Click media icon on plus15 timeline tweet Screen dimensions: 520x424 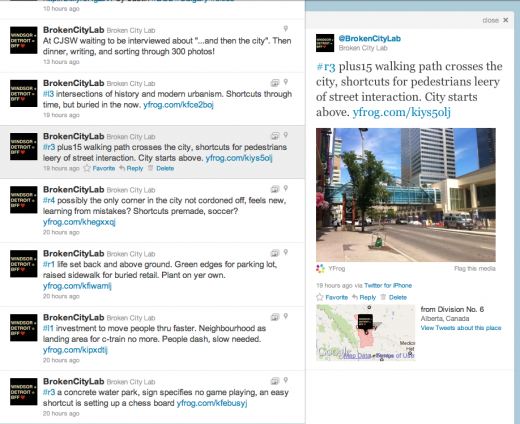[275, 136]
